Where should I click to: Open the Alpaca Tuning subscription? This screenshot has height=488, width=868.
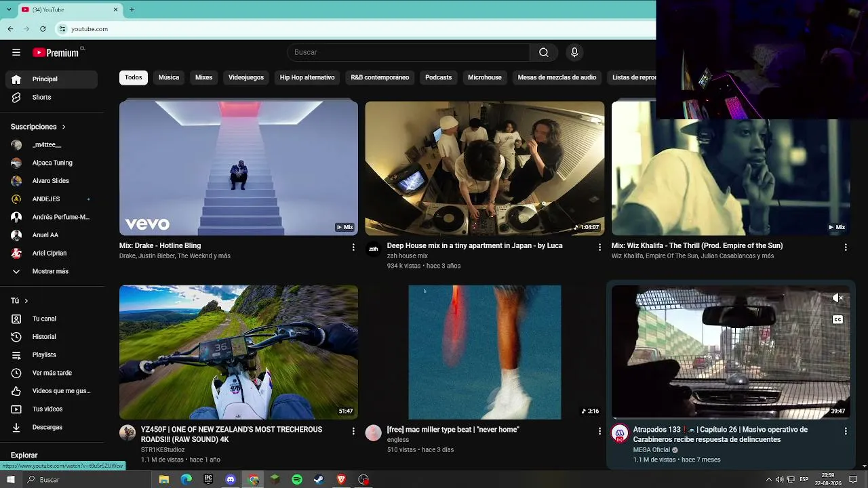(x=52, y=163)
